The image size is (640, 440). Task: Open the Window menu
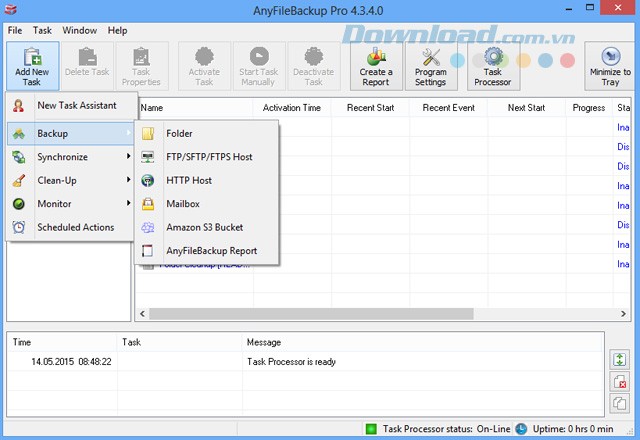coord(80,31)
